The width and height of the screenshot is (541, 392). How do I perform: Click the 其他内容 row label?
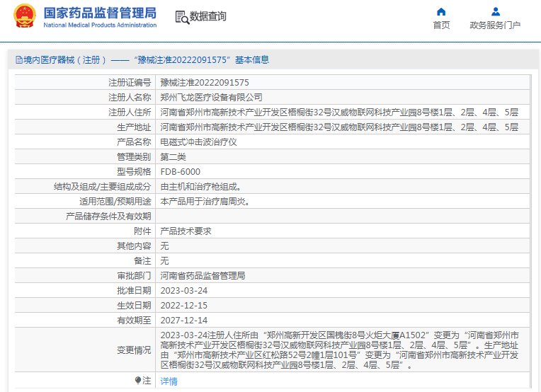point(134,246)
